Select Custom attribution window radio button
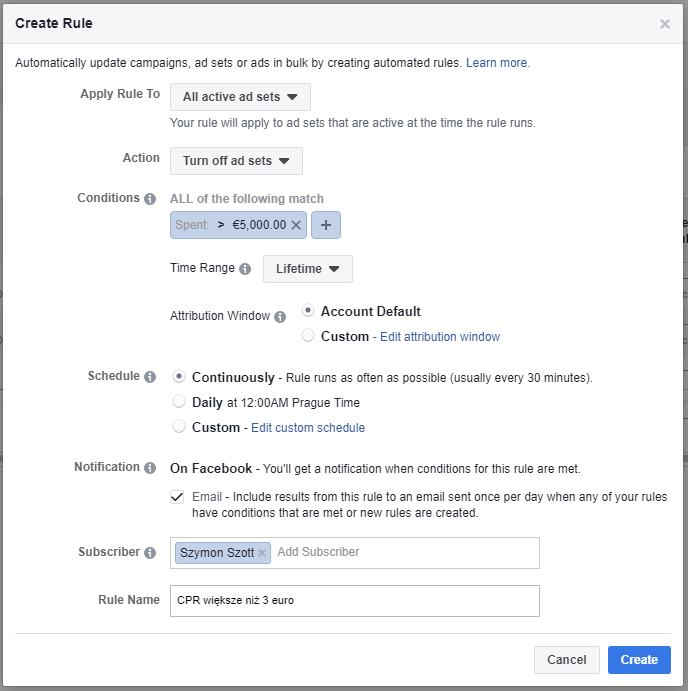Viewport: 688px width, 691px height. coord(308,336)
